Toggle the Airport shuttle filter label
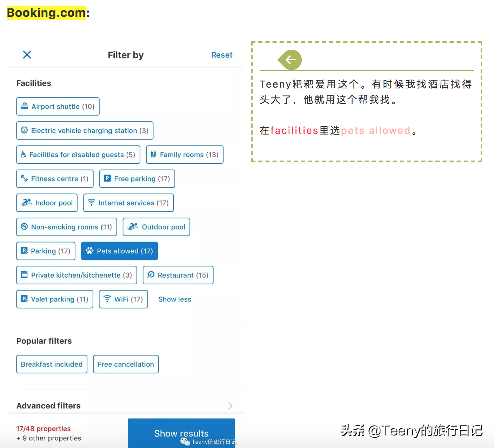This screenshot has width=494, height=448. click(63, 107)
